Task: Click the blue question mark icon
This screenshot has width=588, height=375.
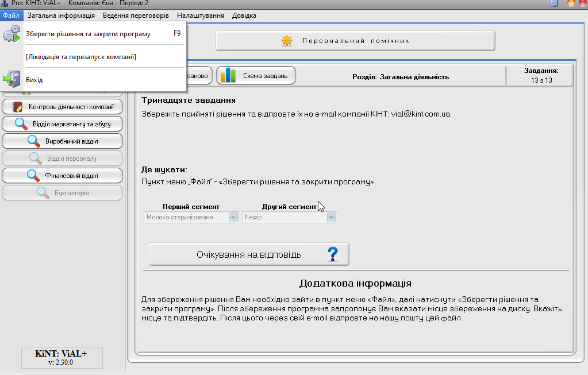Action: tap(333, 254)
